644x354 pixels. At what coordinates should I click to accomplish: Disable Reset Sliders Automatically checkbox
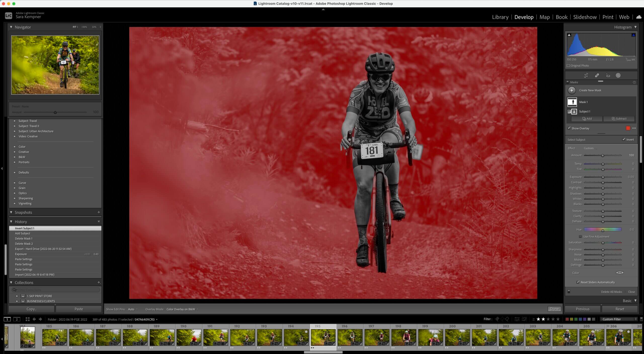pos(578,282)
